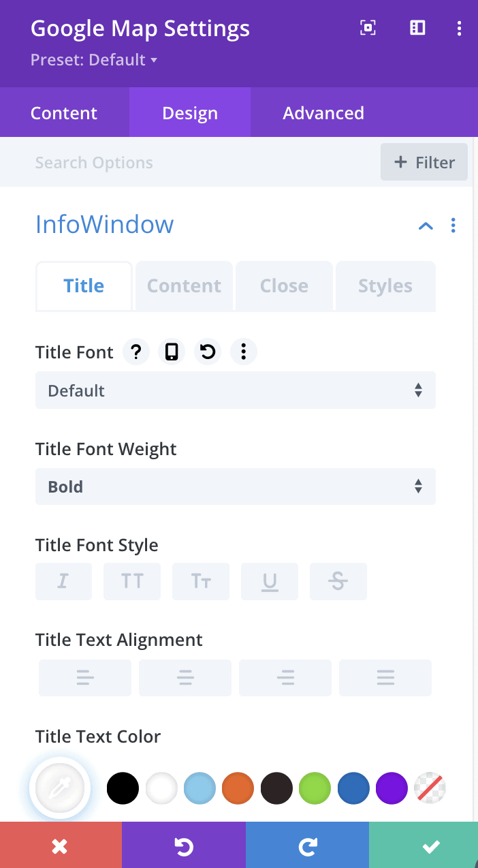Toggle italic title font style

(63, 581)
